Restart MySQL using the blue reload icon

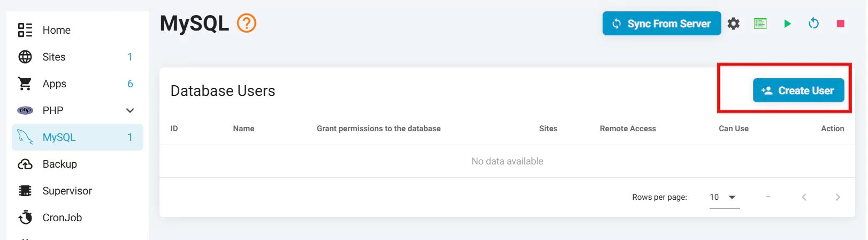coord(813,24)
